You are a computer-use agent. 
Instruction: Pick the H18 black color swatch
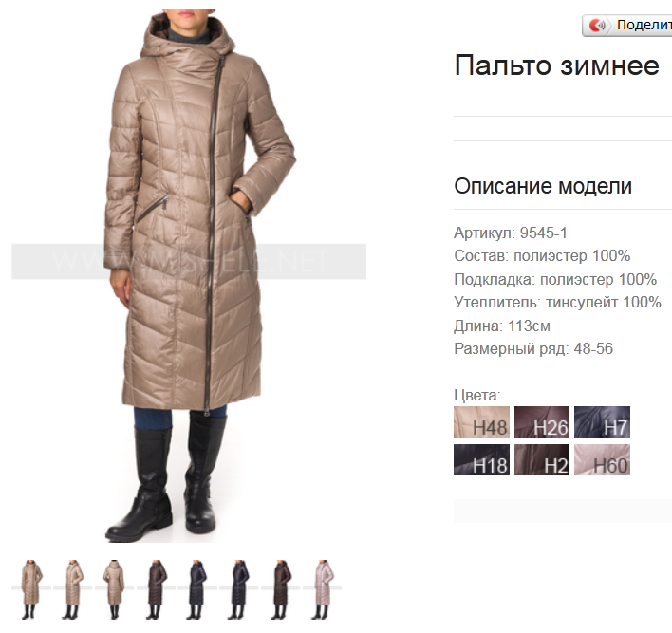tap(481, 459)
